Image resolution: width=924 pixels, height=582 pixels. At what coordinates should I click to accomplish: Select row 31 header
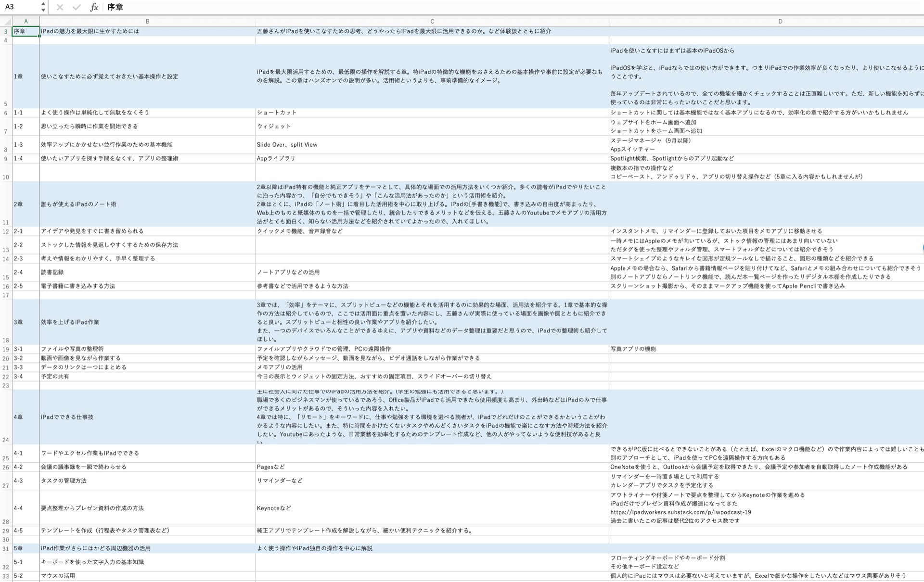coord(6,548)
